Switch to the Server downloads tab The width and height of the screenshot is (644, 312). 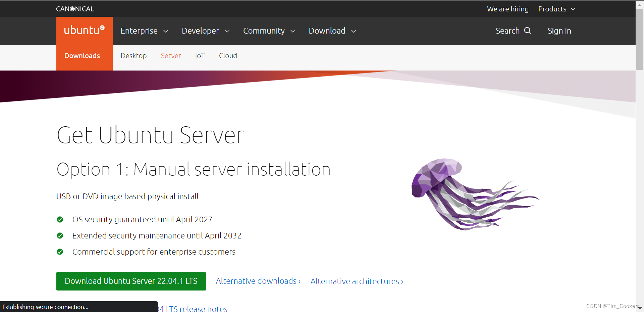click(x=171, y=56)
